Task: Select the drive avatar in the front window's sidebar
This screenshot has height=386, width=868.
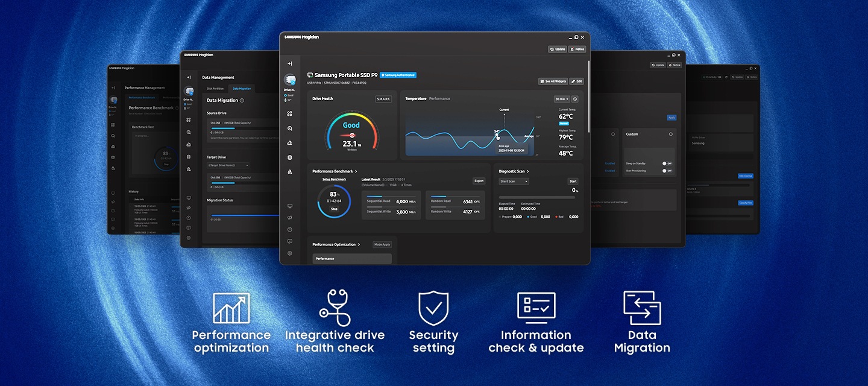Action: click(x=290, y=80)
